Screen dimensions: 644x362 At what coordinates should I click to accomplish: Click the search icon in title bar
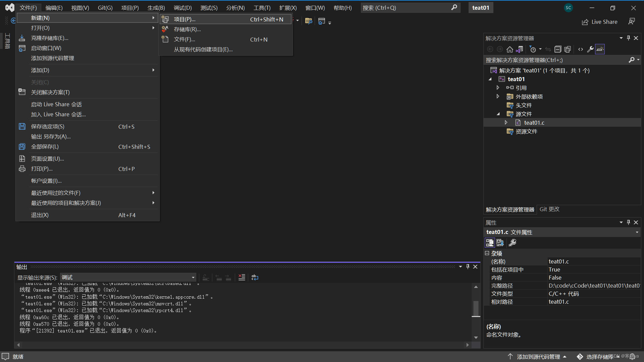(454, 7)
